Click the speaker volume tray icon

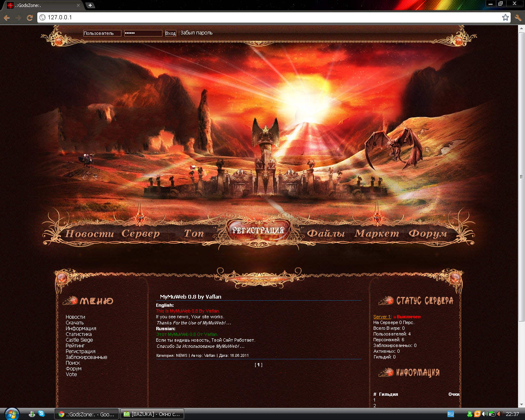coord(484,414)
